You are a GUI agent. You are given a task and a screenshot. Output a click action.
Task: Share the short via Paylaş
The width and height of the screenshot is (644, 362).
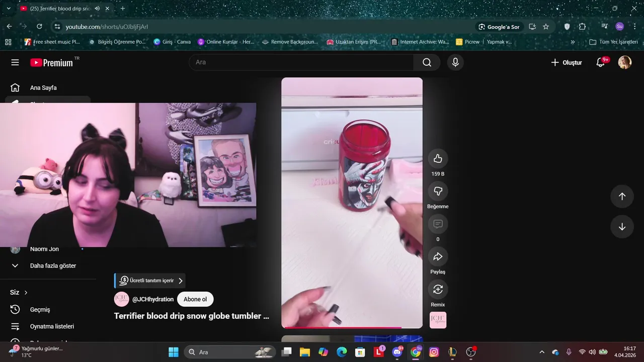[438, 256]
